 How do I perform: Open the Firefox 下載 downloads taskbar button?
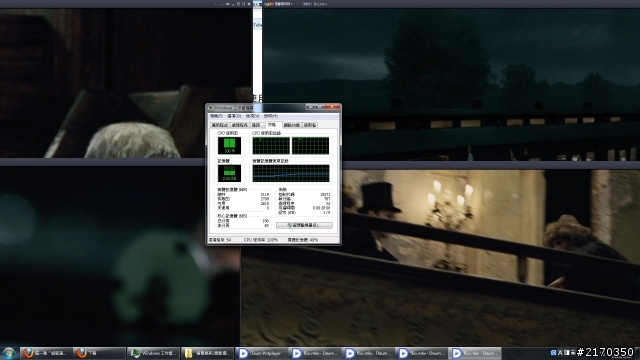tap(99, 353)
